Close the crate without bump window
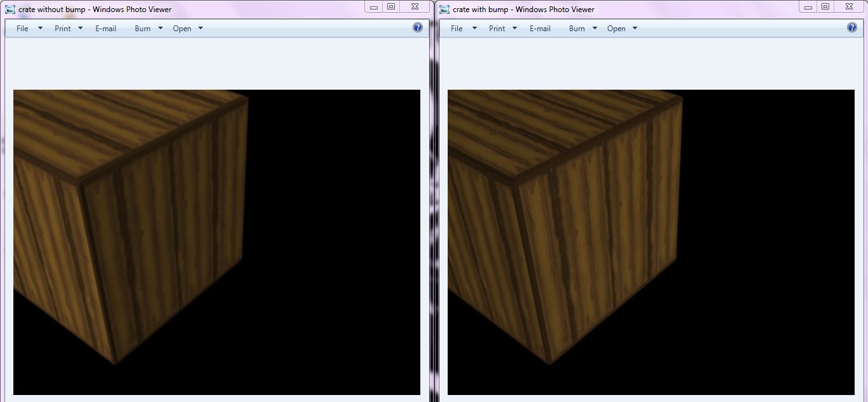Image resolution: width=868 pixels, height=402 pixels. point(415,6)
